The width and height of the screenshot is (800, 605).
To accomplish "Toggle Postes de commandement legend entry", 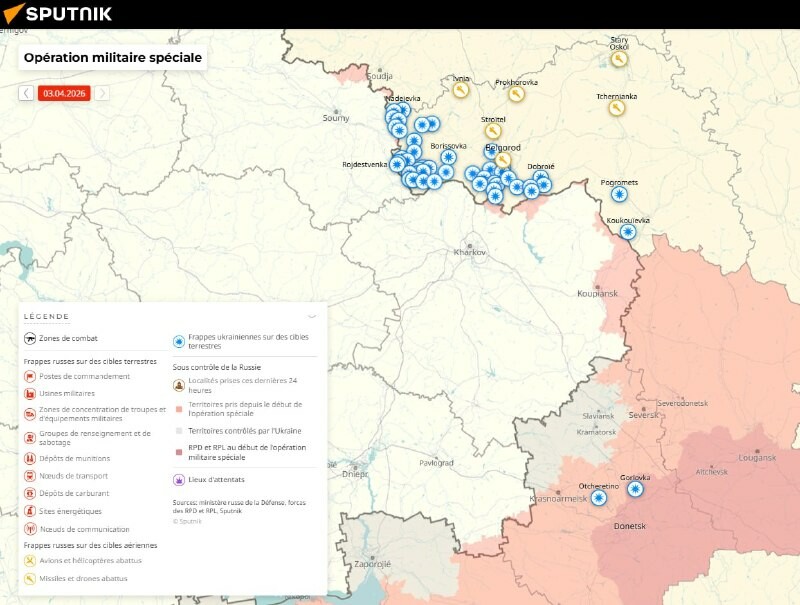I will coord(30,376).
